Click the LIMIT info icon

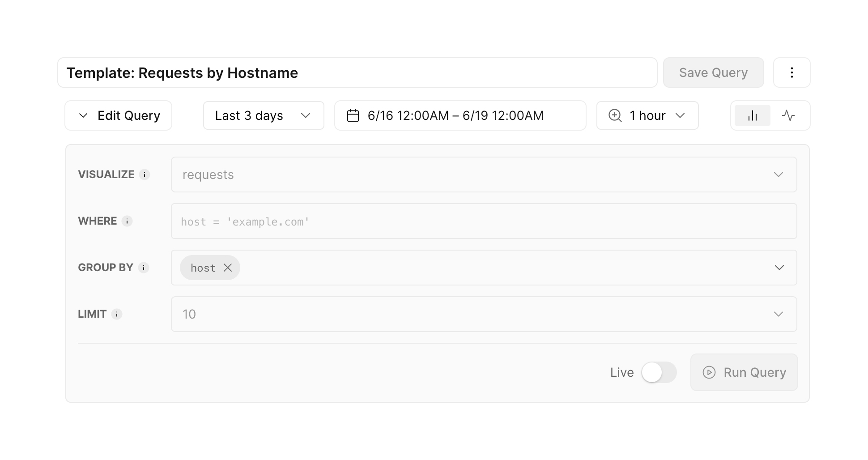[x=117, y=314]
